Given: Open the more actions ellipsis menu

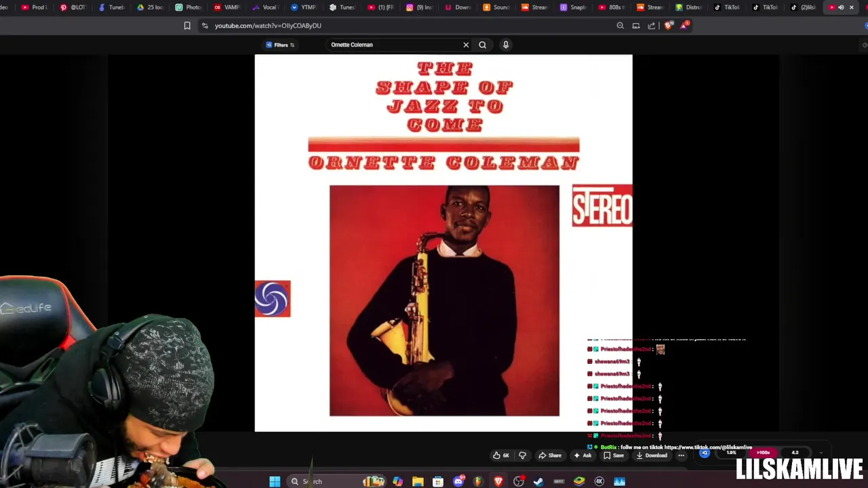Looking at the screenshot, I should point(681,455).
